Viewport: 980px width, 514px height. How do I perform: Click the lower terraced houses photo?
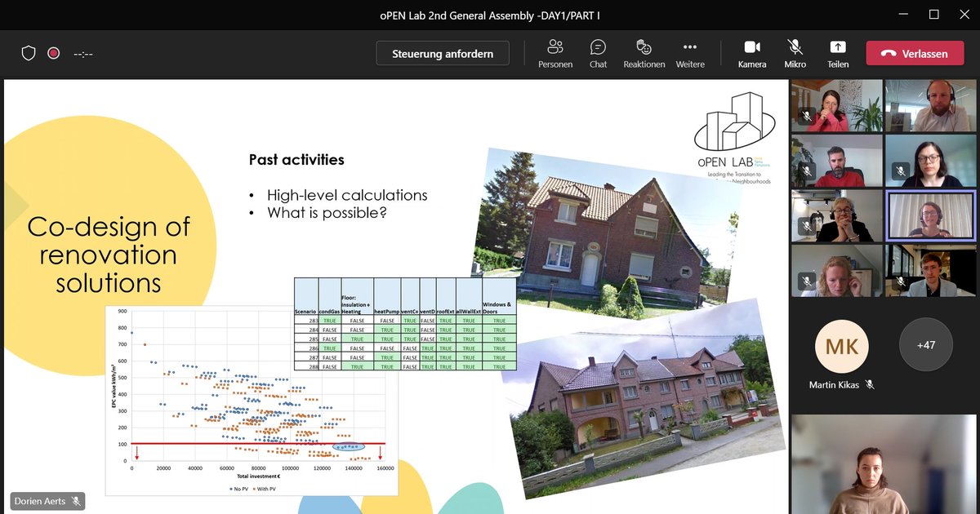[645, 400]
